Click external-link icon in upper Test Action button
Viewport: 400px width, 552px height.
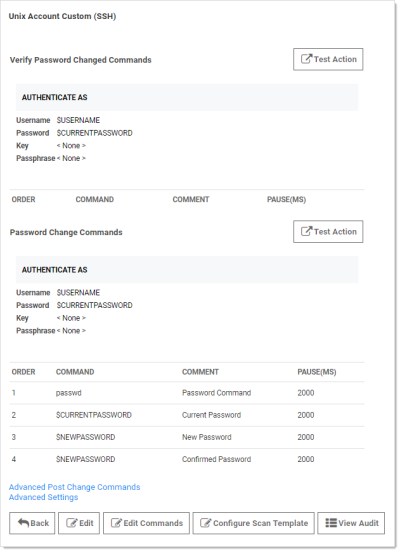[306, 59]
